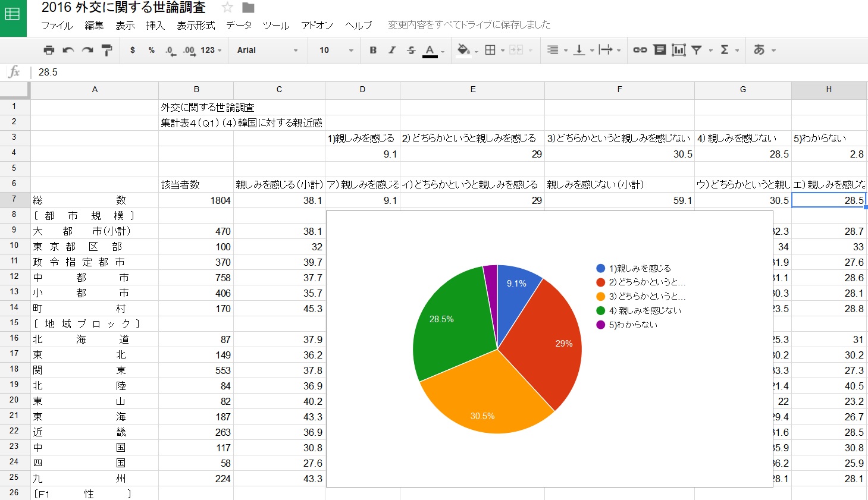Open the 挿入 menu
Viewport: 868px width, 500px height.
coord(155,25)
